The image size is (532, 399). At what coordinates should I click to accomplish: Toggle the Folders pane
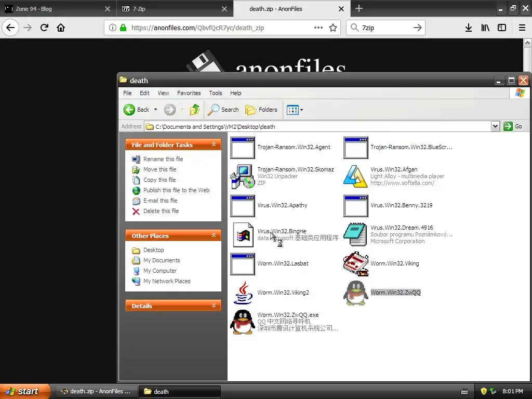[261, 110]
